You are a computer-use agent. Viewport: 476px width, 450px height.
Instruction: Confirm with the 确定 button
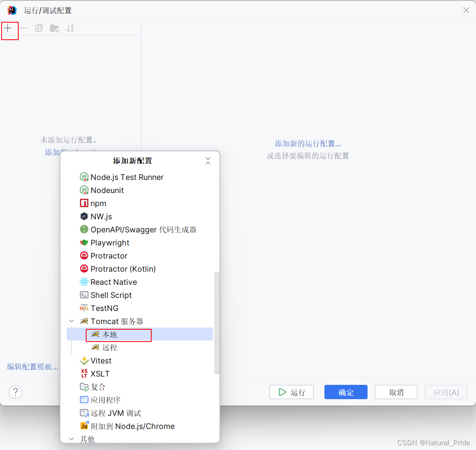point(346,392)
